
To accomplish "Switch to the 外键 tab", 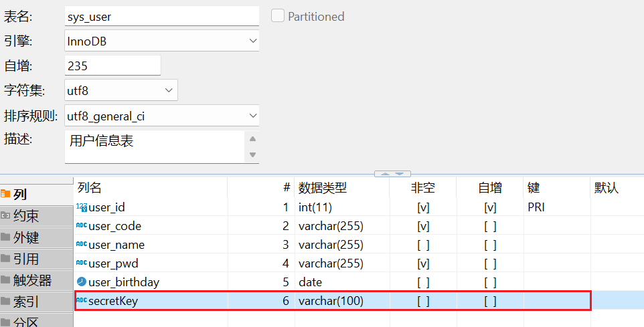I will [x=37, y=237].
